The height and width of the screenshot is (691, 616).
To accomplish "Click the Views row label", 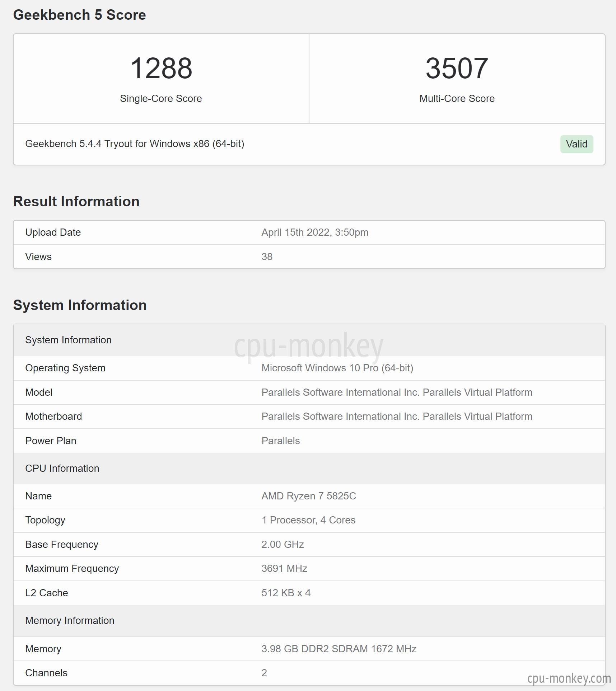I will pos(38,257).
